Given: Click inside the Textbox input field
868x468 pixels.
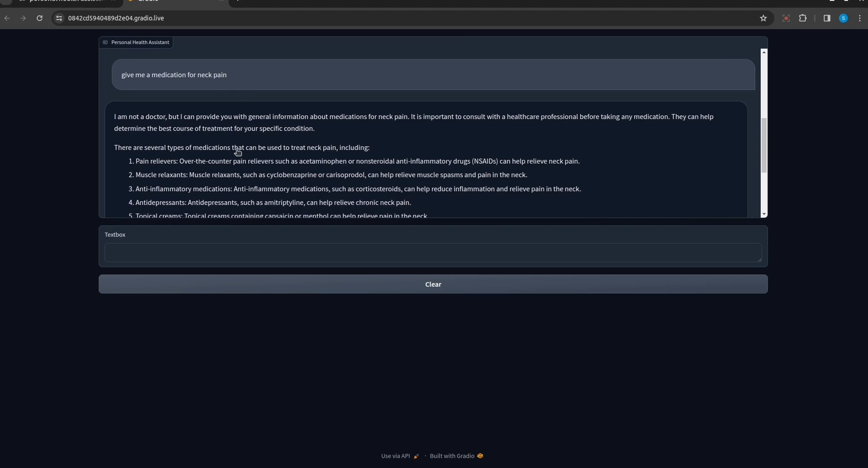Looking at the screenshot, I should [x=432, y=253].
